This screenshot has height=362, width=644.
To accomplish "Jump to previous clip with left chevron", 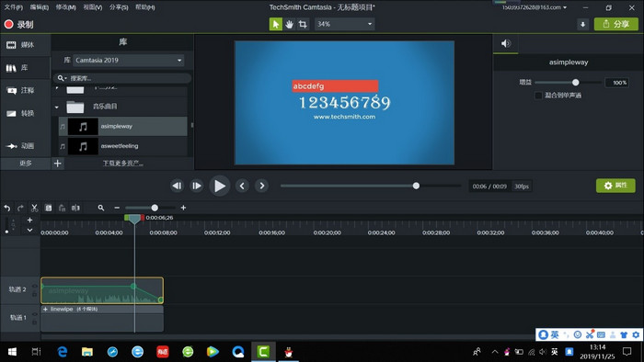I will [242, 186].
